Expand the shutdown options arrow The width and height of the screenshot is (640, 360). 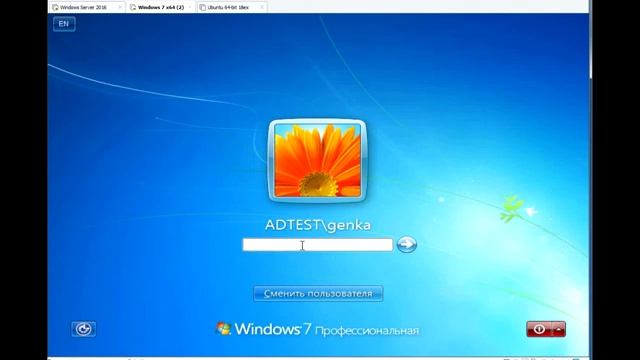(x=558, y=329)
